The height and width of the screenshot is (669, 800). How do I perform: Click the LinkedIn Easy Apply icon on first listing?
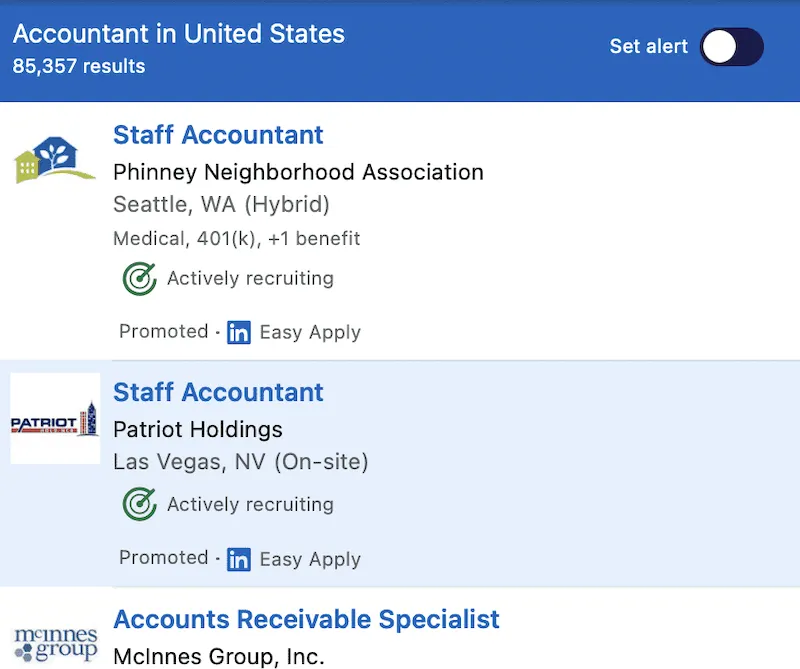239,332
